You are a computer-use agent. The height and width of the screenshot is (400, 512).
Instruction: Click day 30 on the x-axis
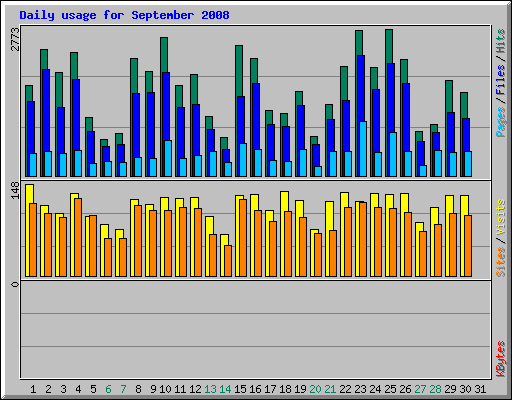tap(465, 389)
